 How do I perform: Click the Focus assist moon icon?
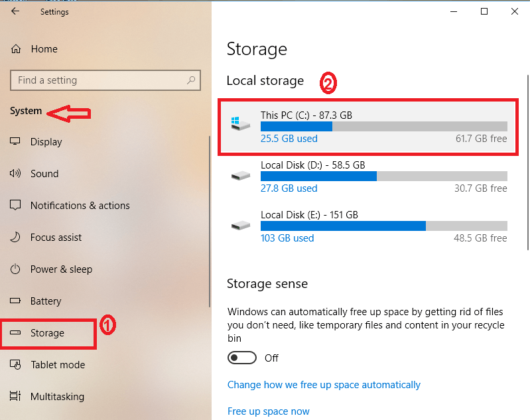15,237
